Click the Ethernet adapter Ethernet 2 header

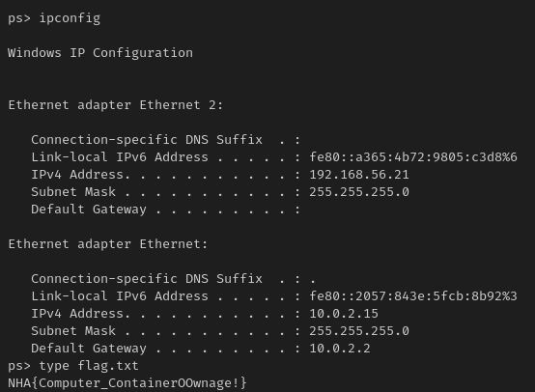116,105
